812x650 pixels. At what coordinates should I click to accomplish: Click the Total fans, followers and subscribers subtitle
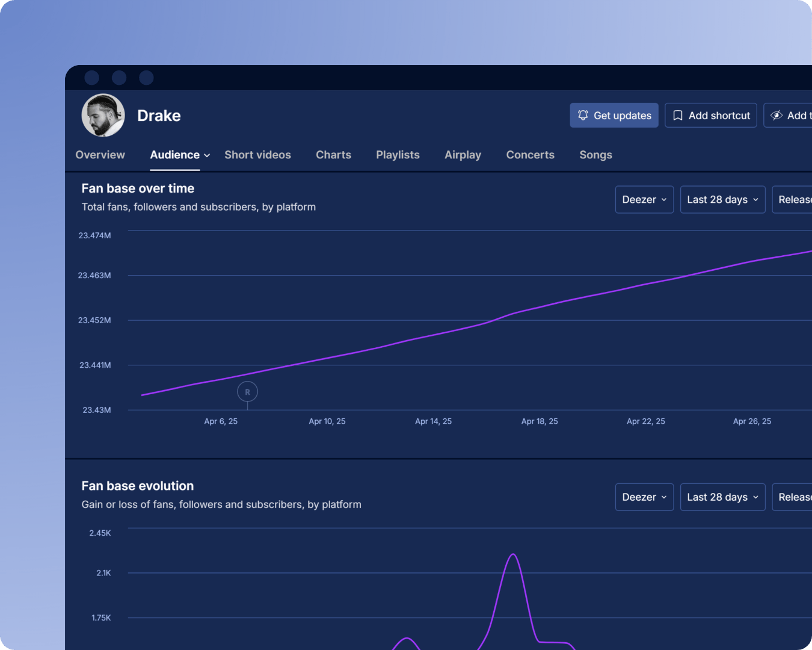point(198,207)
